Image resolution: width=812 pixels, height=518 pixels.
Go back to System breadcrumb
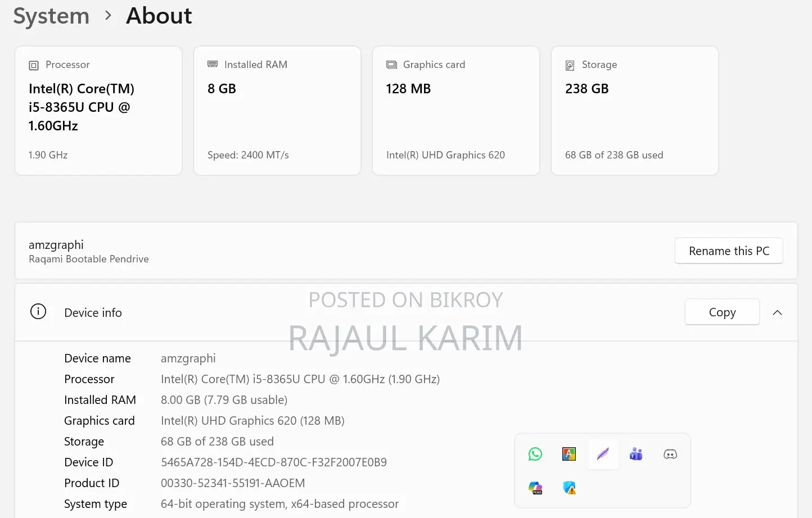pyautogui.click(x=51, y=16)
